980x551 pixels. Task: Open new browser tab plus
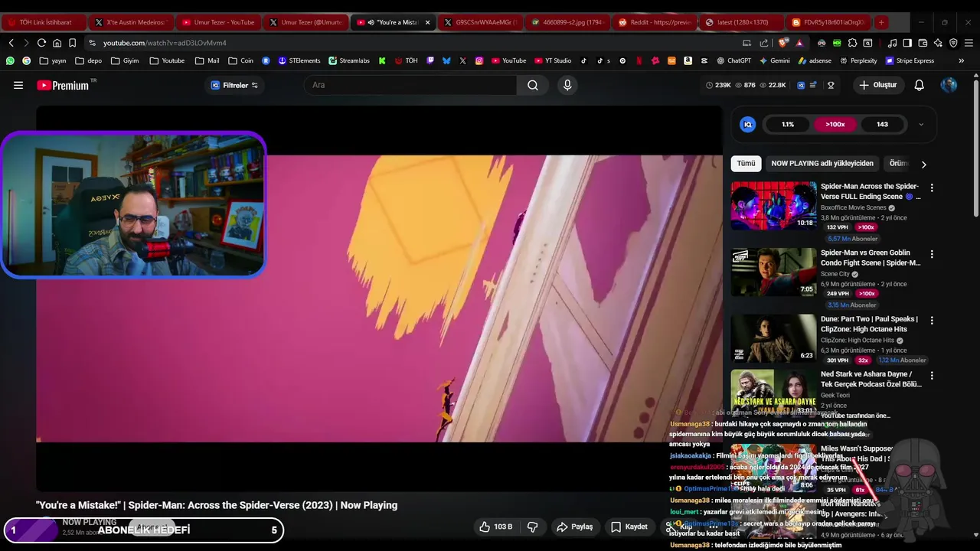[881, 22]
